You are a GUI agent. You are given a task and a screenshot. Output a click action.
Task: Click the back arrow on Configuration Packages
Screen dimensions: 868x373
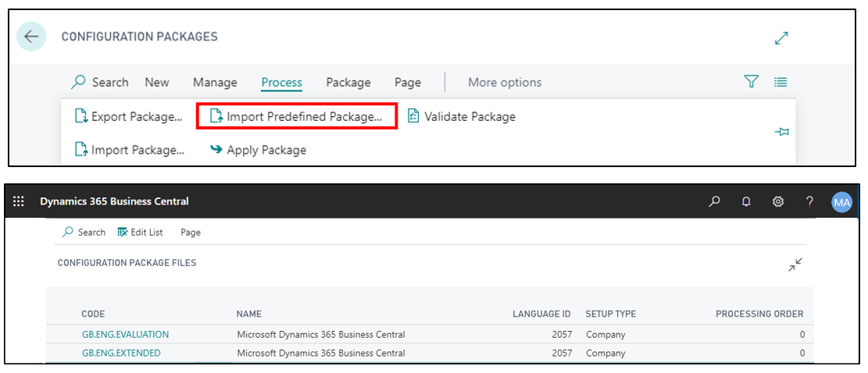click(x=31, y=37)
